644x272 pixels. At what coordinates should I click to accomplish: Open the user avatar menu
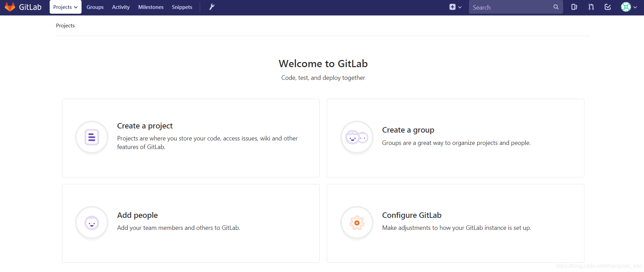coord(629,7)
